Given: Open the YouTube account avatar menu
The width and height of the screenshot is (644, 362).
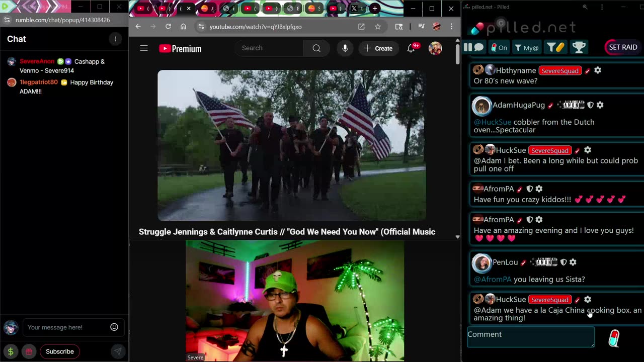Looking at the screenshot, I should click(x=435, y=48).
